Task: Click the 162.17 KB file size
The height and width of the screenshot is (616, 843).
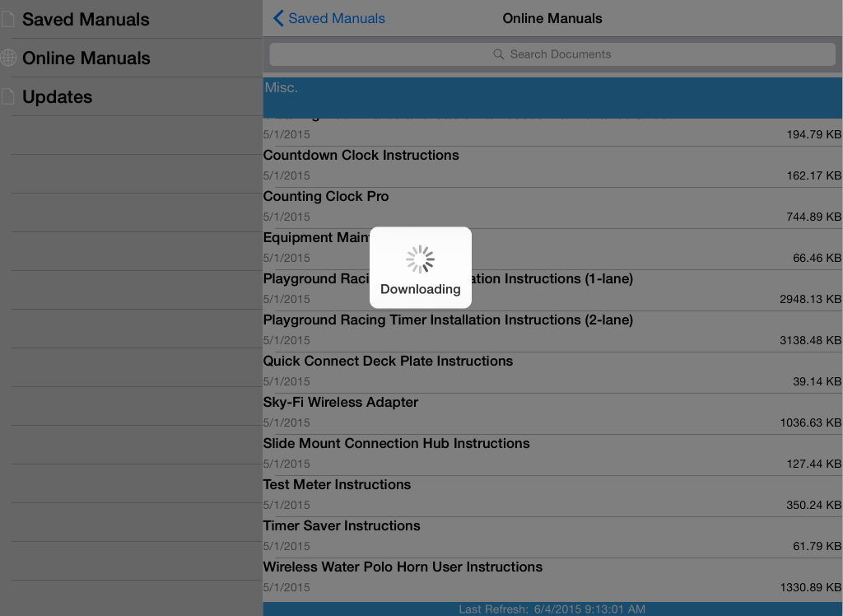Action: 813,176
